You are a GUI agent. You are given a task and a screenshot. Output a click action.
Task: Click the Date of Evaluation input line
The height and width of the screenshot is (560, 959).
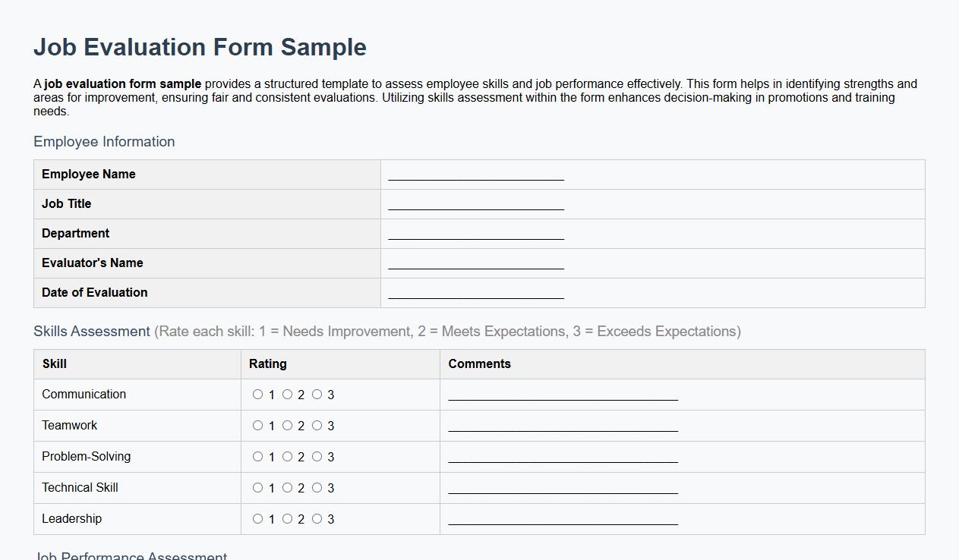[475, 292]
